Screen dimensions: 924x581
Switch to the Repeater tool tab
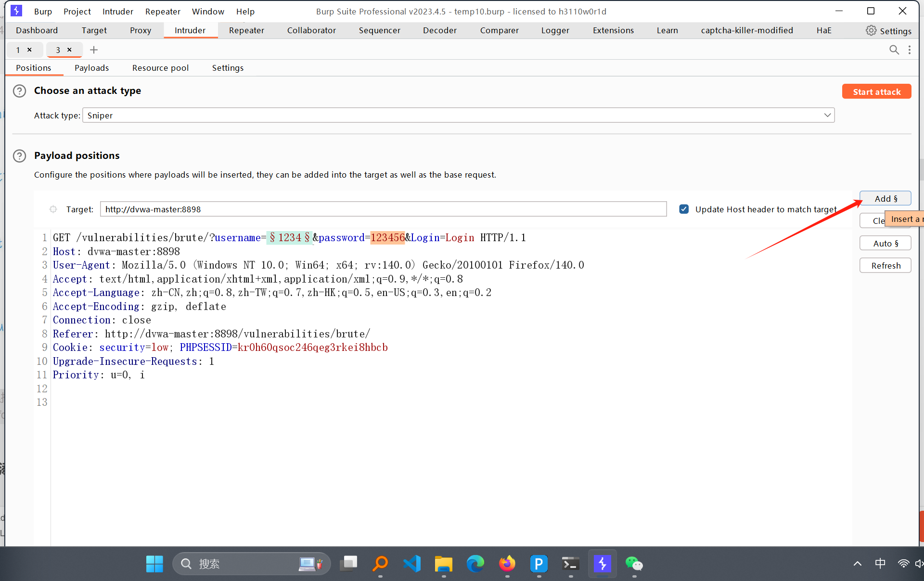[246, 30]
